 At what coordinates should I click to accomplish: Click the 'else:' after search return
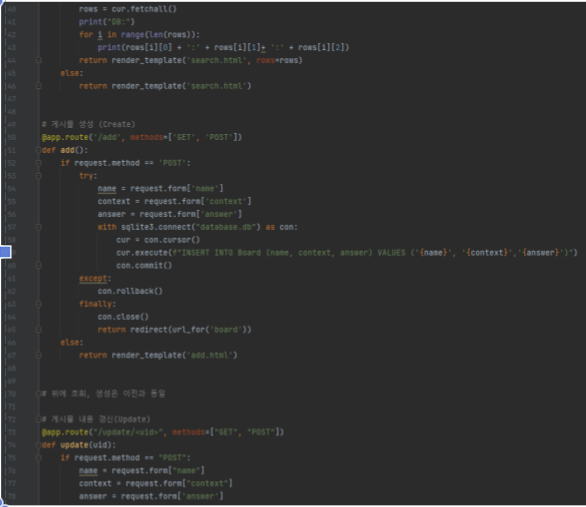pyautogui.click(x=72, y=73)
